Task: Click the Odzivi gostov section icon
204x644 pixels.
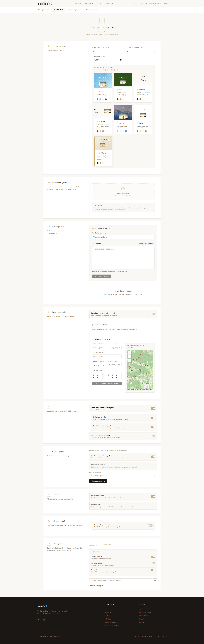Action: pos(49,407)
